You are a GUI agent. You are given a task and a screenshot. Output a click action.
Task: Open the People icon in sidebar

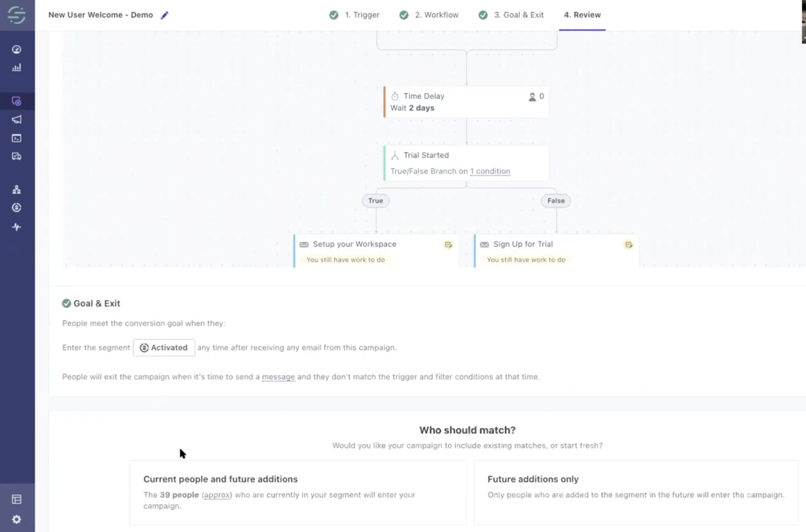(17, 189)
